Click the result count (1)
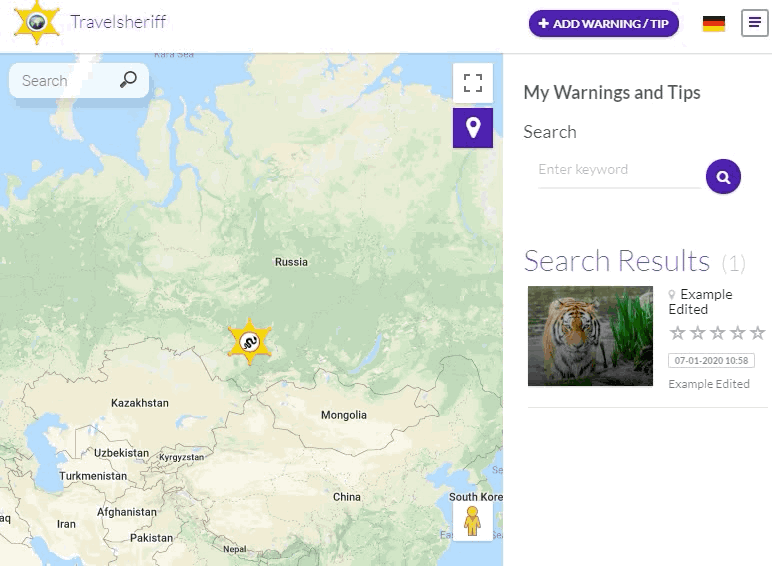Viewport: 772px width, 566px height. click(734, 263)
